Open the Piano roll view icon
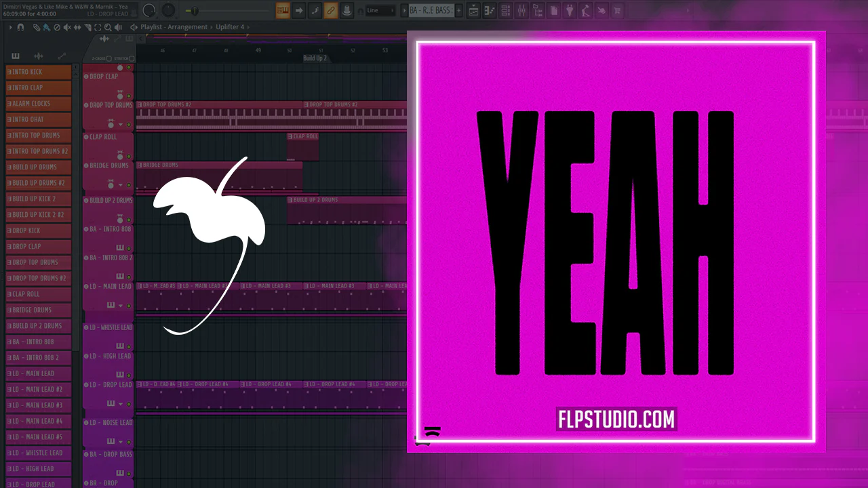This screenshot has height=488, width=868. 490,10
